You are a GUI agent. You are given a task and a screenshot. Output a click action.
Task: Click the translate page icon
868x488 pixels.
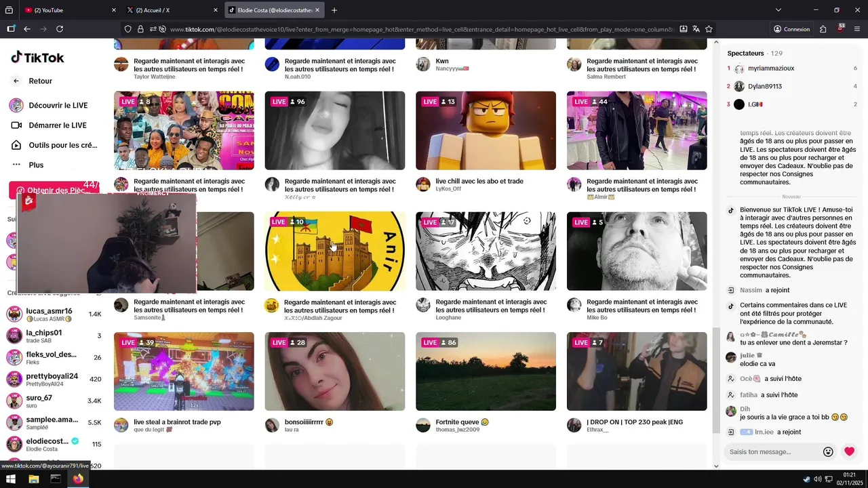tap(696, 29)
